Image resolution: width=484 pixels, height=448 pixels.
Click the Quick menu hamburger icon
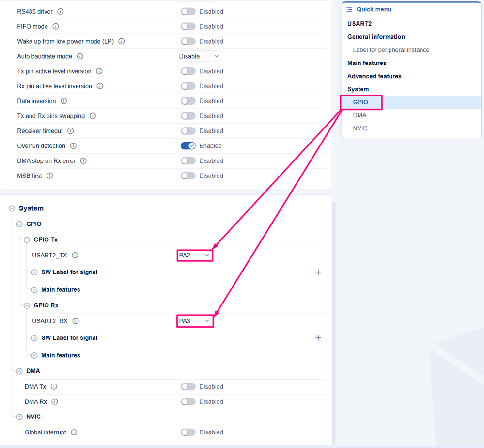(x=349, y=10)
